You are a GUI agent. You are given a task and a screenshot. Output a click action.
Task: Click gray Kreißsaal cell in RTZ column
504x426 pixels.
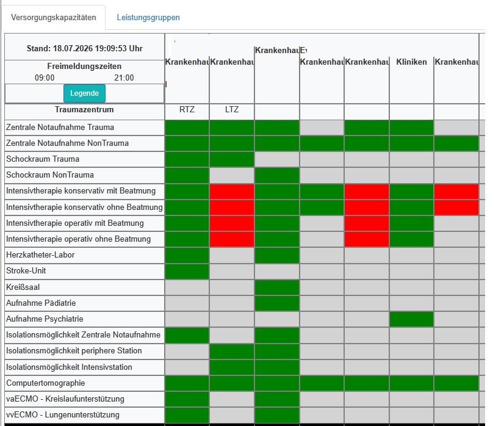pos(187,287)
